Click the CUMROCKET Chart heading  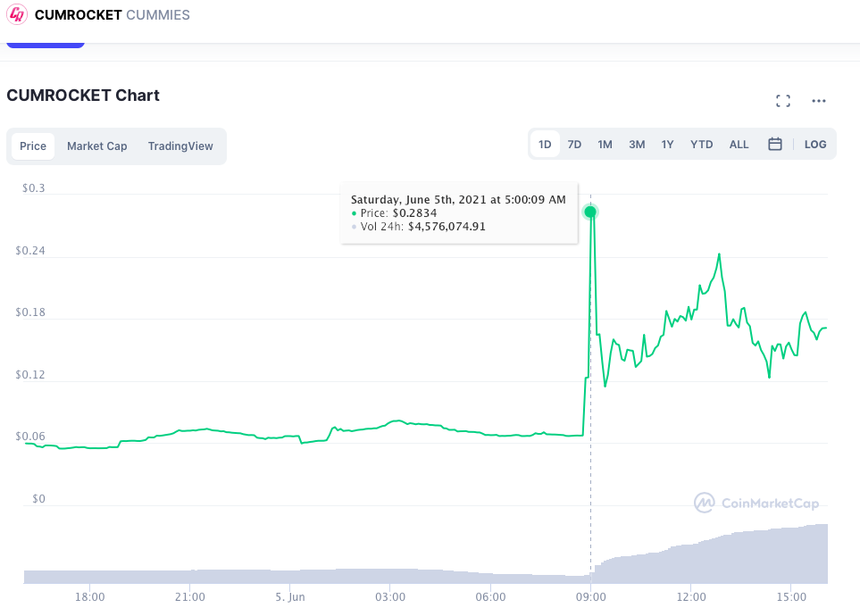click(83, 96)
